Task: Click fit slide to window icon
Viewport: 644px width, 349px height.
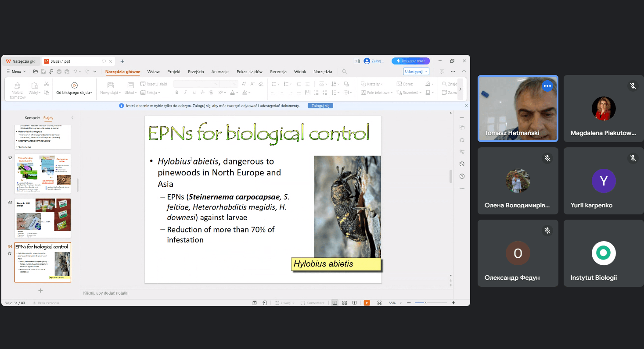Action: pyautogui.click(x=379, y=303)
